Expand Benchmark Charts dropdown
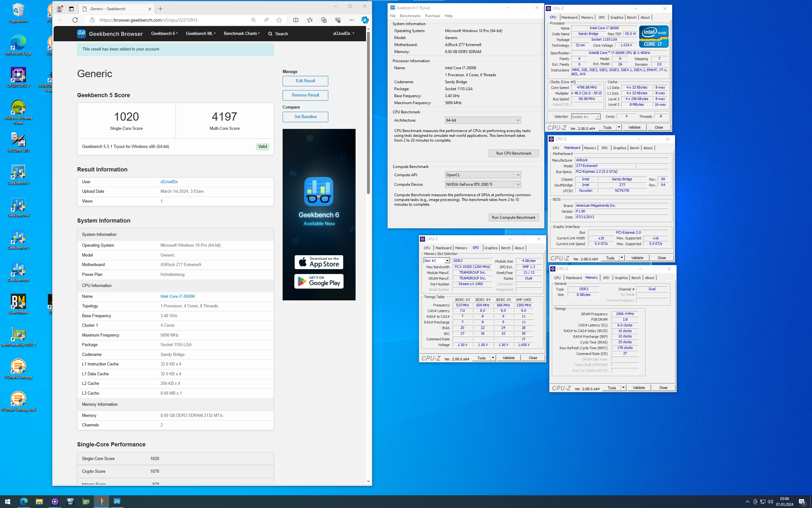The width and height of the screenshot is (812, 508). point(242,34)
